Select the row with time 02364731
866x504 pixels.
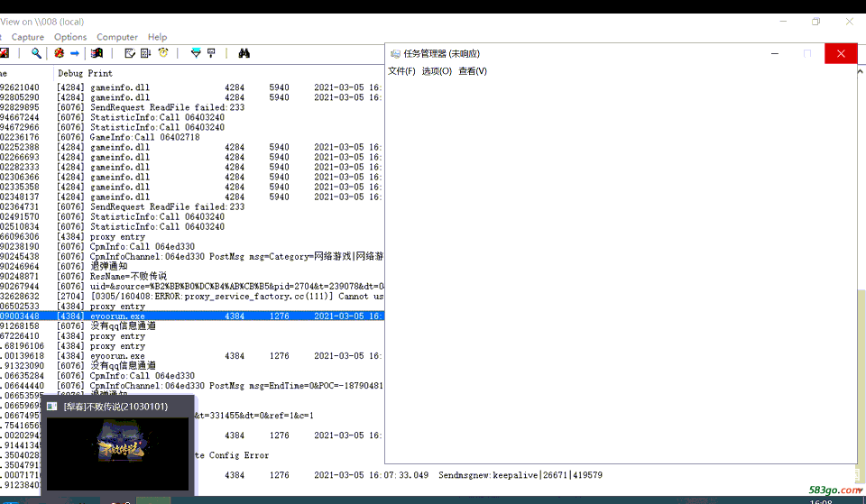tap(191, 206)
